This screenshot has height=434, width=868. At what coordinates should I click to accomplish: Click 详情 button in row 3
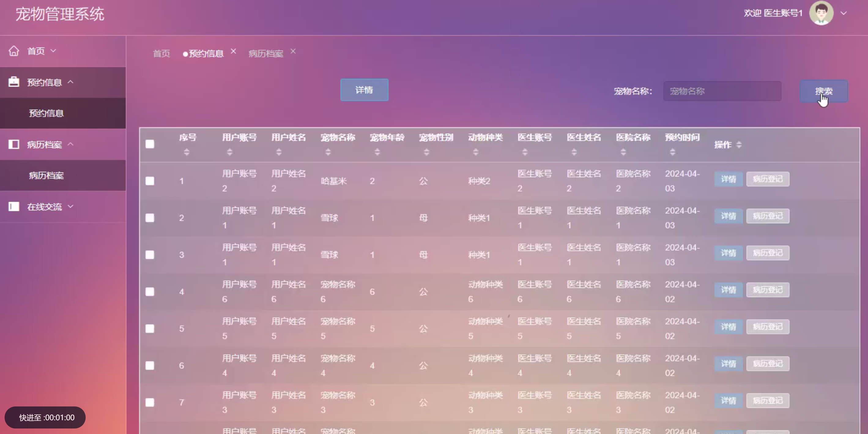tap(728, 253)
